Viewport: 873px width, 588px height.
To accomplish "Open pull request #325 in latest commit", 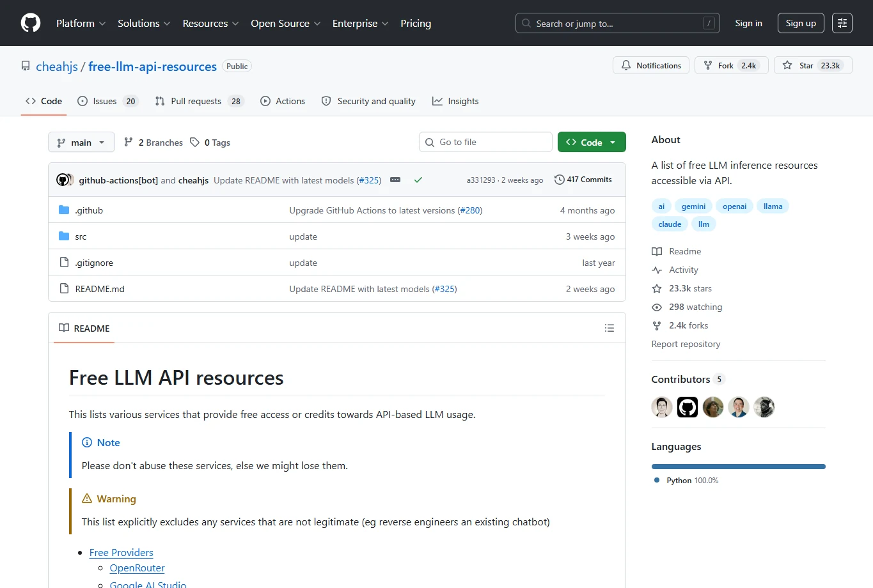I will 369,180.
